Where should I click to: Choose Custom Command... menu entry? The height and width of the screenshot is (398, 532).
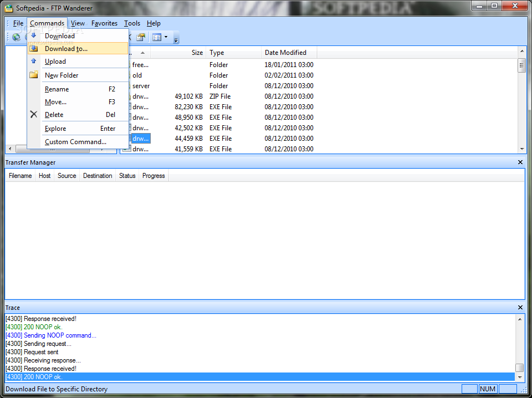78,142
